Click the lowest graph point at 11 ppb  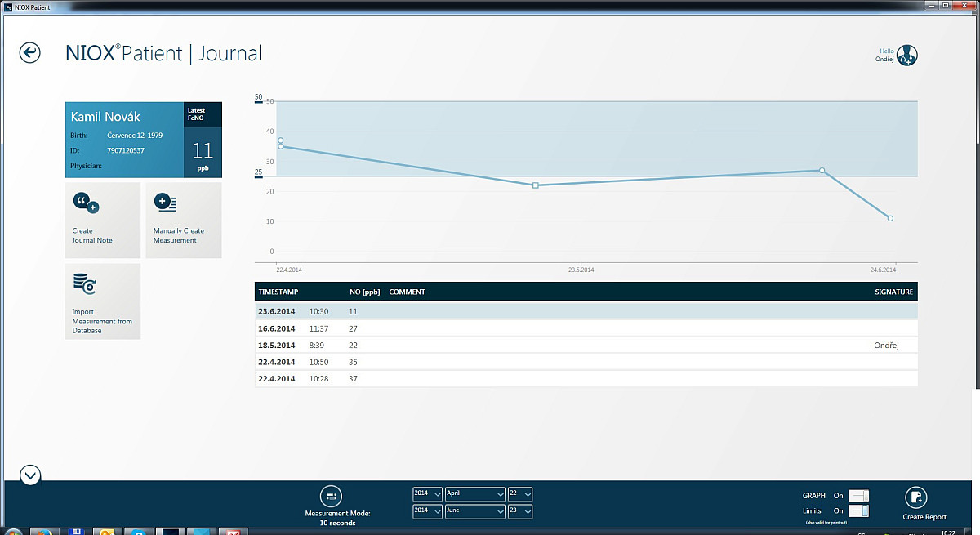pos(890,218)
